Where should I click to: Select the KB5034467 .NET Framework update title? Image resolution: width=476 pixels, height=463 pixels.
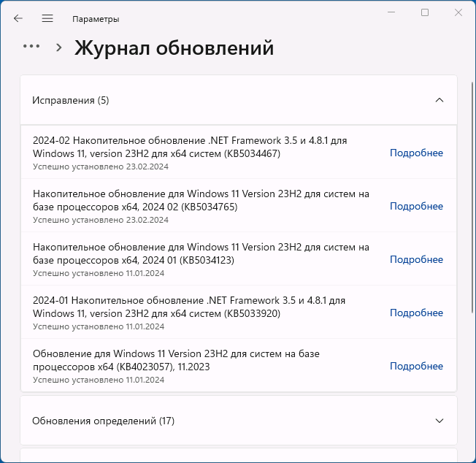[190, 147]
